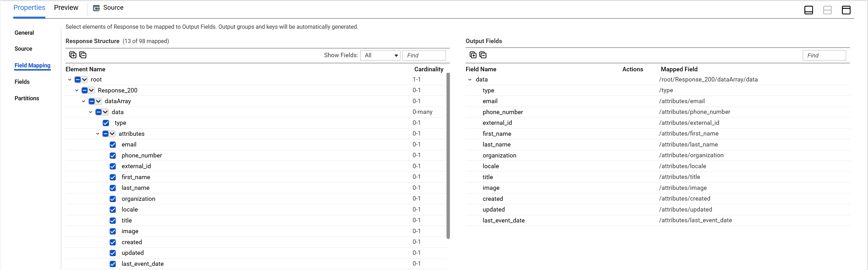Viewport: 868px width, 270px height.
Task: Open selection dropdown beside root checkbox
Action: click(84, 80)
